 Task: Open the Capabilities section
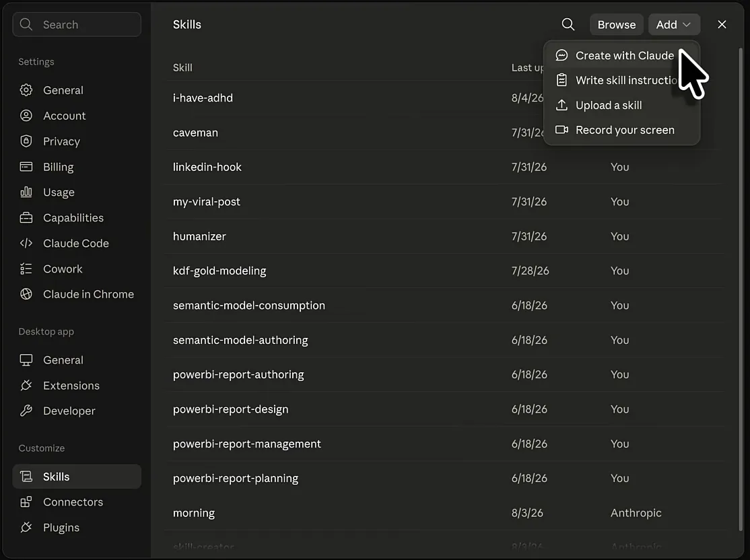pyautogui.click(x=77, y=217)
